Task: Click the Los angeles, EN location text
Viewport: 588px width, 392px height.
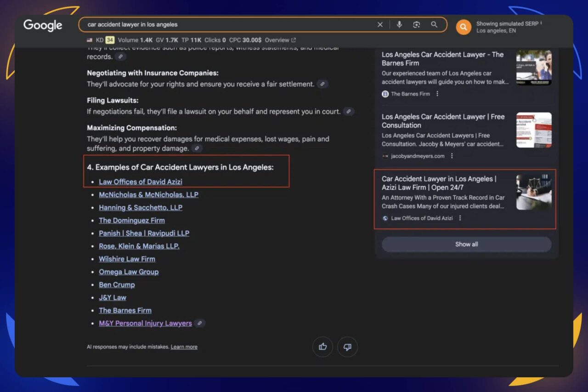Action: click(496, 31)
